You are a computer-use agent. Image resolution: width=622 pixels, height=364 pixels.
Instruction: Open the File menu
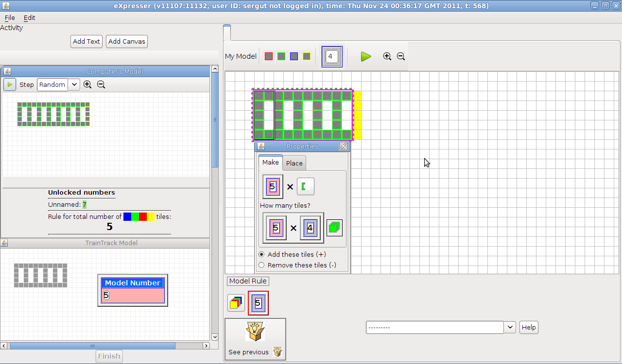tap(10, 17)
